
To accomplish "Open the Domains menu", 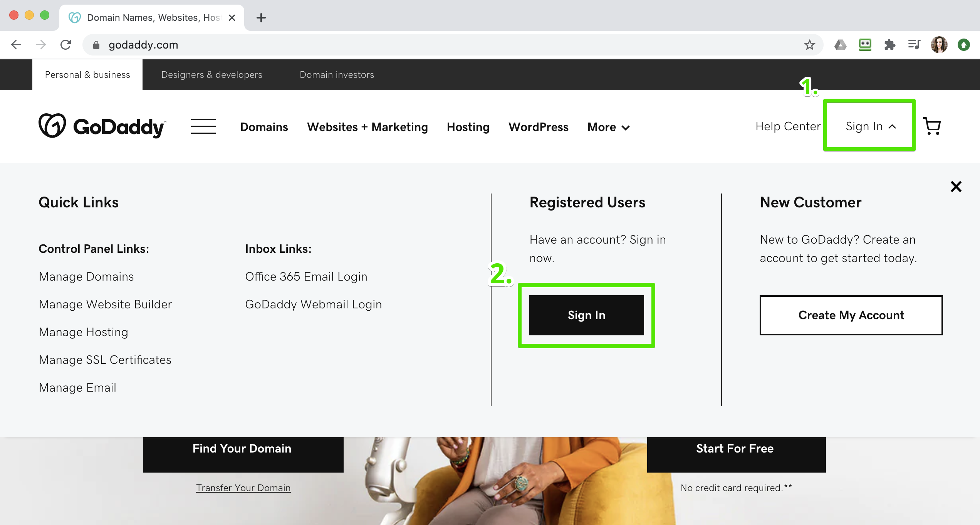I will click(x=264, y=127).
